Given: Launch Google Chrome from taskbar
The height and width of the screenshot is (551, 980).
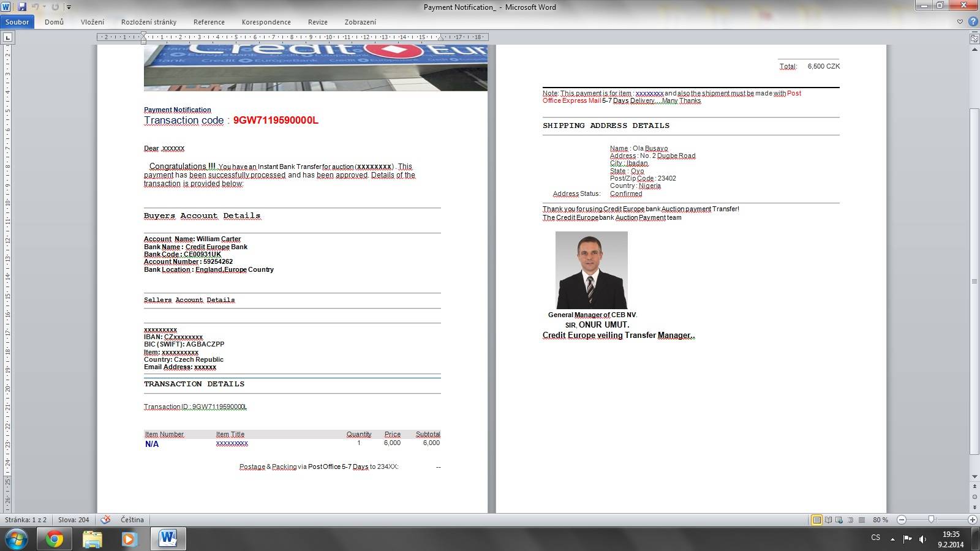Looking at the screenshot, I should pos(54,539).
